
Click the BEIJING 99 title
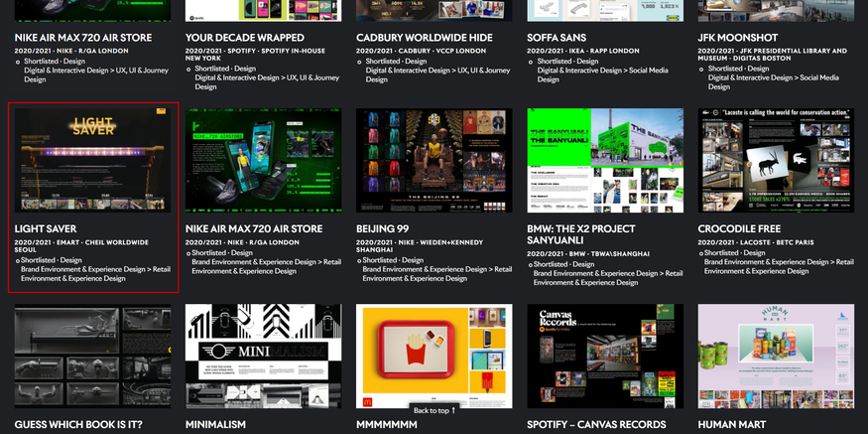pyautogui.click(x=383, y=228)
